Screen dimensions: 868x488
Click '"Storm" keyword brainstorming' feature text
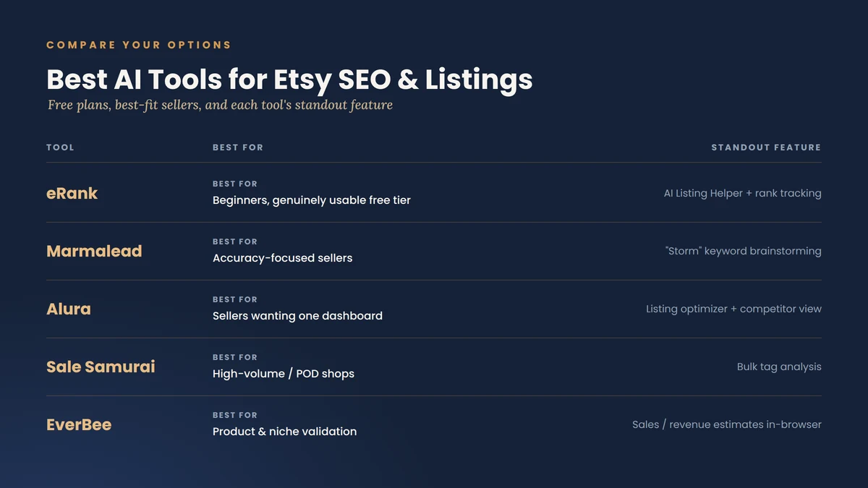[x=743, y=252]
